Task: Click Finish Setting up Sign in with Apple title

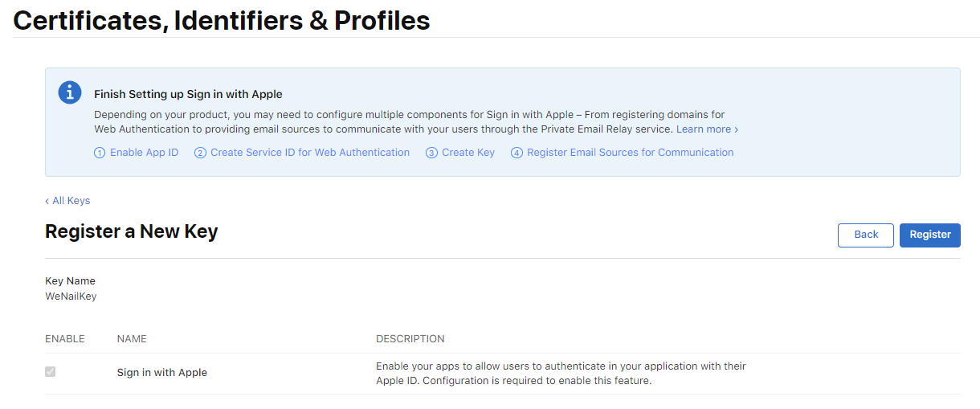Action: [188, 95]
